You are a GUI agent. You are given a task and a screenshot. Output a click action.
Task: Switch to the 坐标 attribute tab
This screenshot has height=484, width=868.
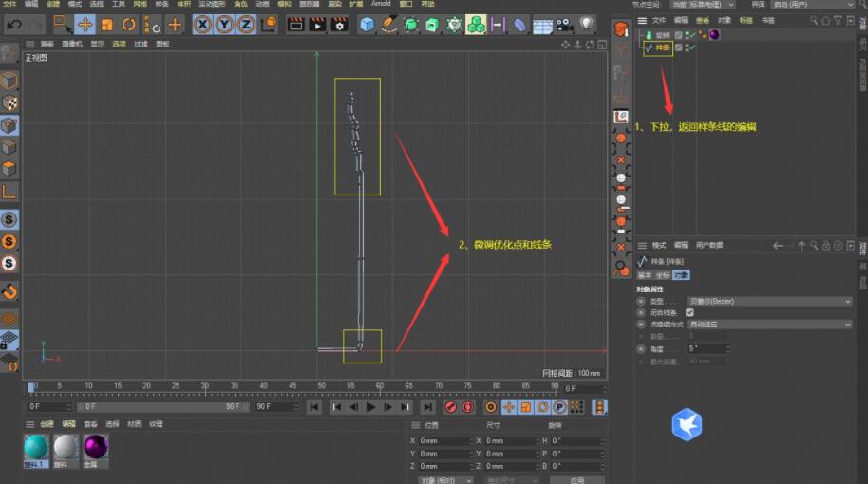coord(662,275)
